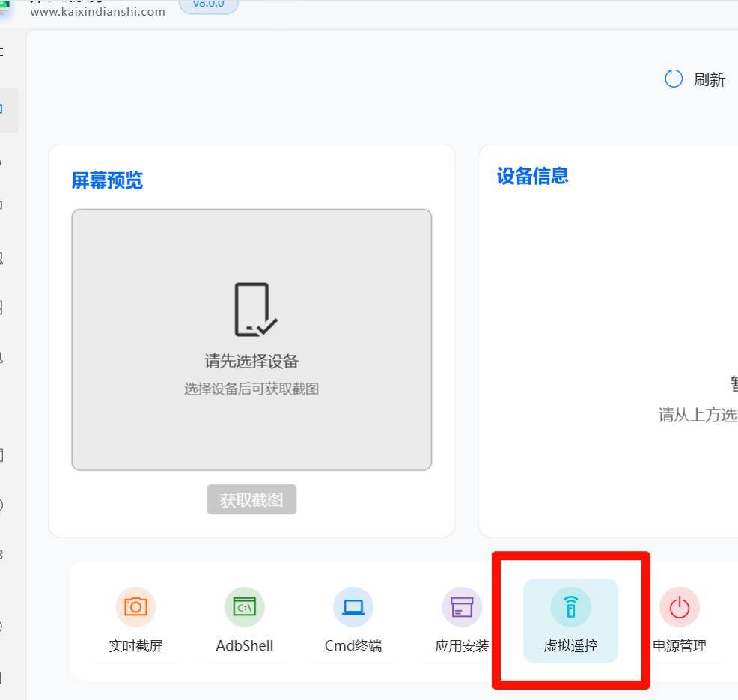
Task: Start the Cmd终端 command terminal
Action: 353,621
